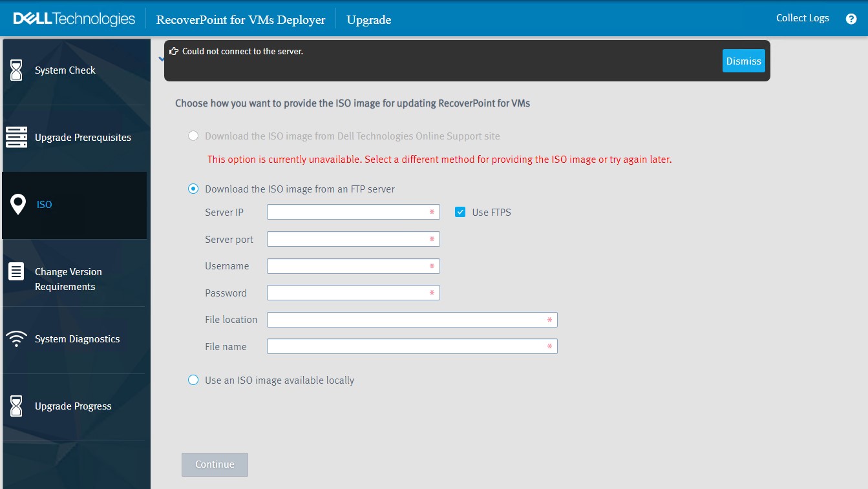Click inside the Server IP input field

[353, 211]
